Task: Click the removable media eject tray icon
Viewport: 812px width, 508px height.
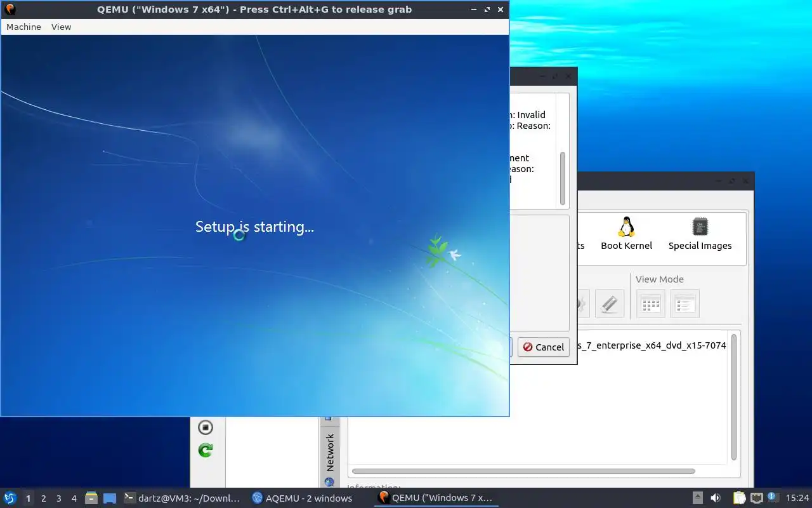Action: 697,498
